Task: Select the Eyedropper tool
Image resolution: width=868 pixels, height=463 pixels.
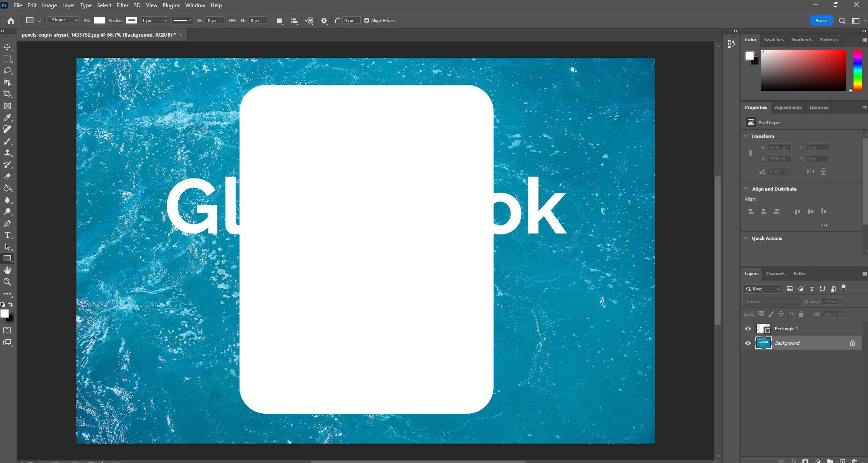Action: (8, 117)
